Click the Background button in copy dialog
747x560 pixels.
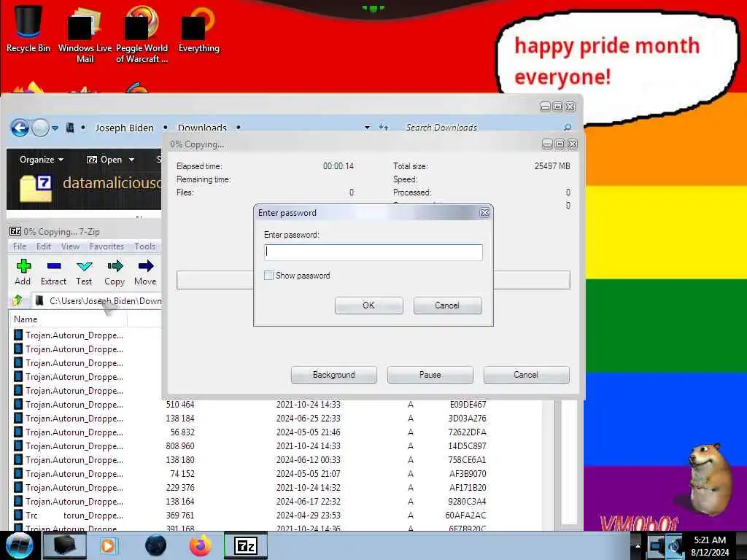(x=333, y=375)
